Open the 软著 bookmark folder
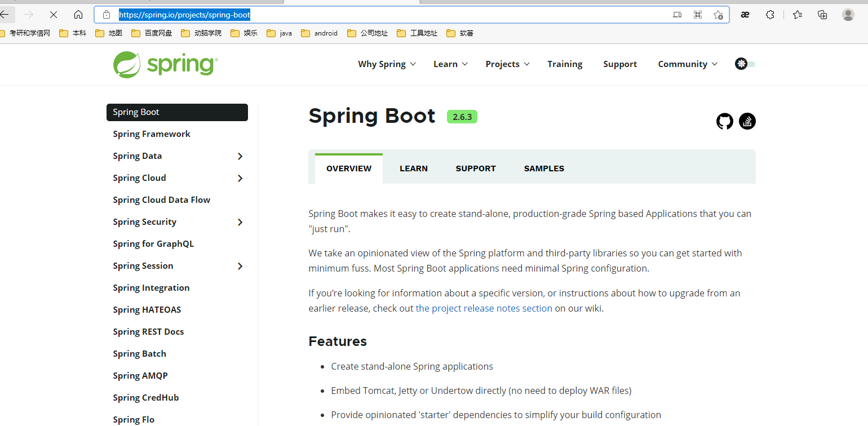868x426 pixels. pyautogui.click(x=460, y=33)
